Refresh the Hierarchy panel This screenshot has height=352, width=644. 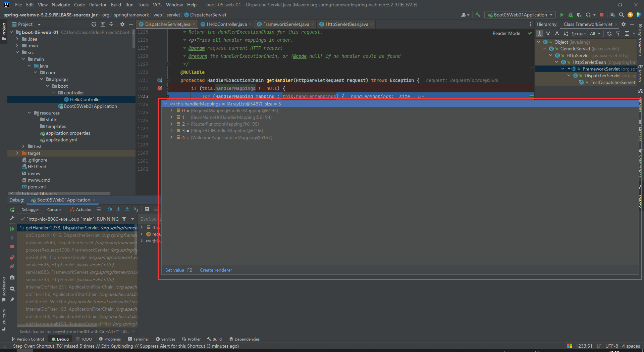click(609, 34)
